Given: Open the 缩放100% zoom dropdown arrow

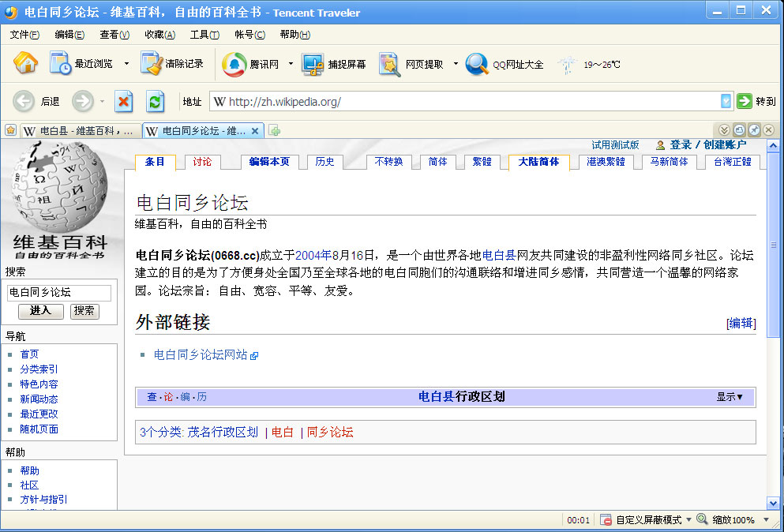Looking at the screenshot, I should (x=763, y=520).
